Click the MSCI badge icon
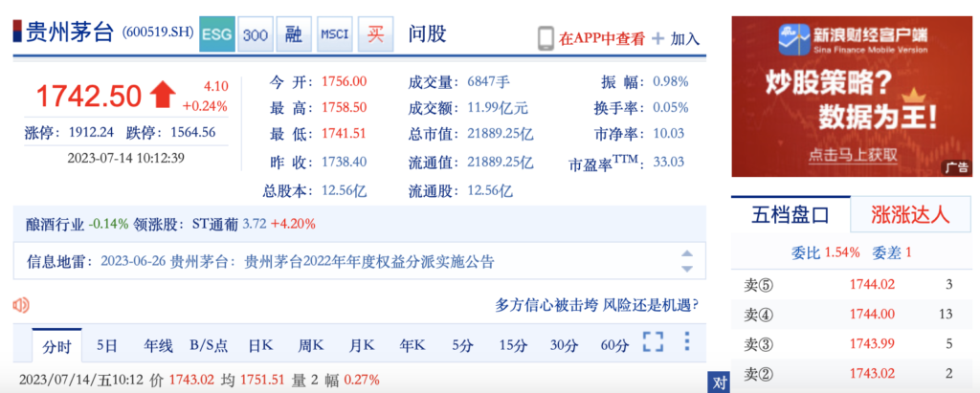 [334, 35]
